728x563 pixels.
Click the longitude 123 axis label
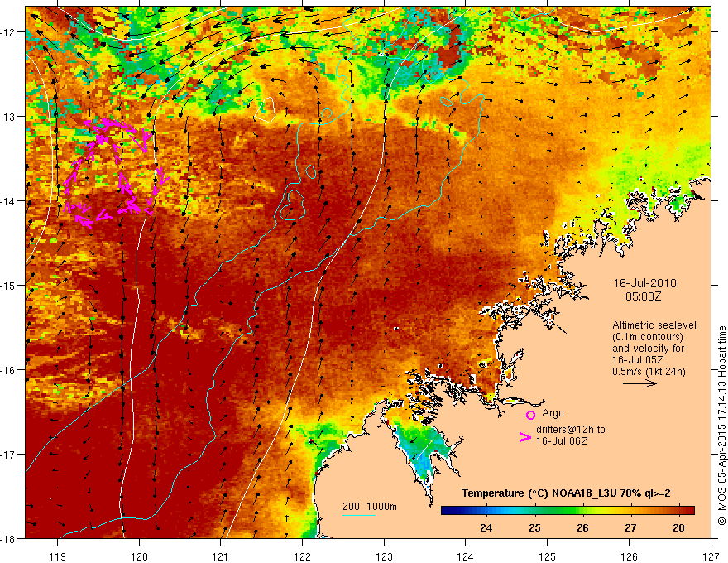pyautogui.click(x=384, y=557)
